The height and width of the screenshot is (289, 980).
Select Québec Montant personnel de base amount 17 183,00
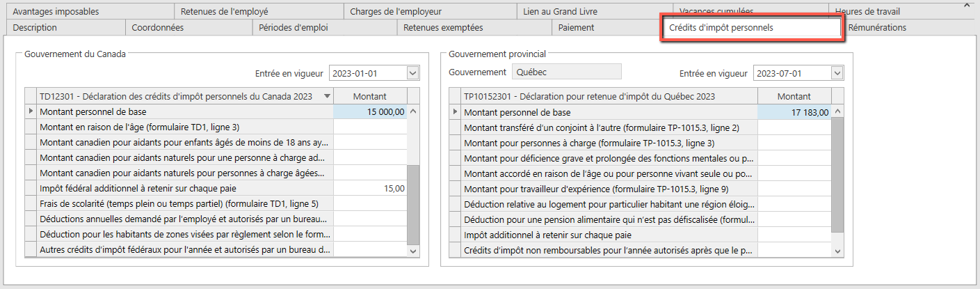794,111
